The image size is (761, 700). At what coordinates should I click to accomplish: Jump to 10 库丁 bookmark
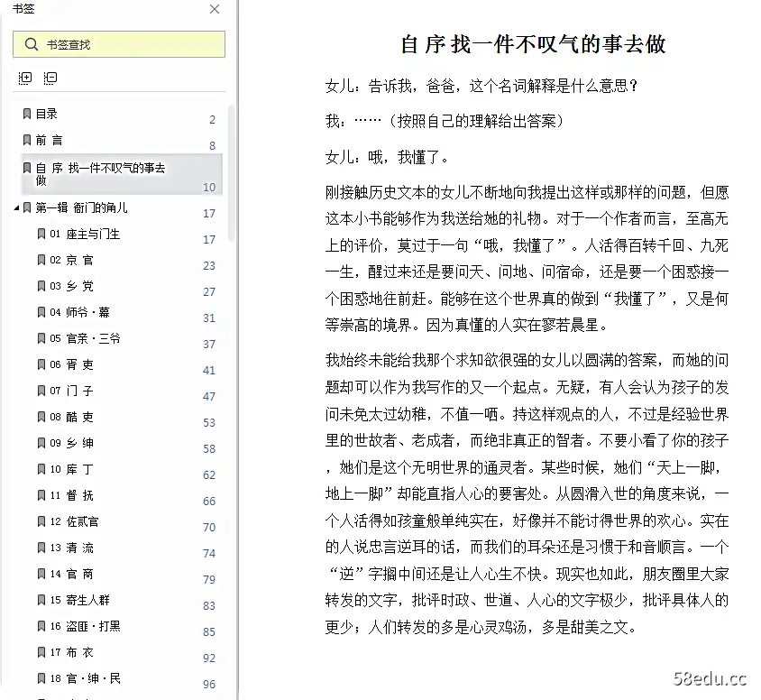tap(71, 469)
